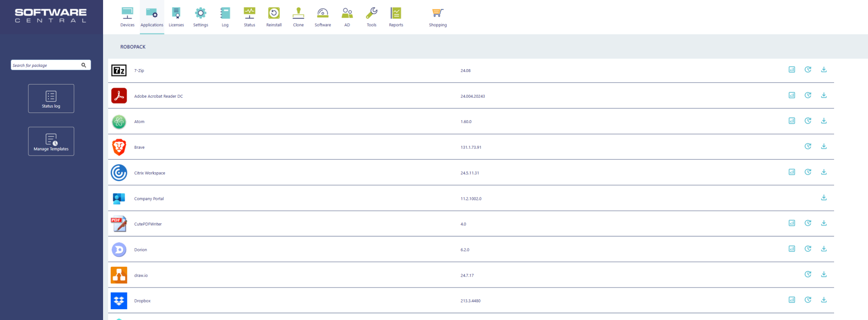Screen dimensions: 868x320
Task: Open the schedule clock icon for draw.io
Action: 808,274
